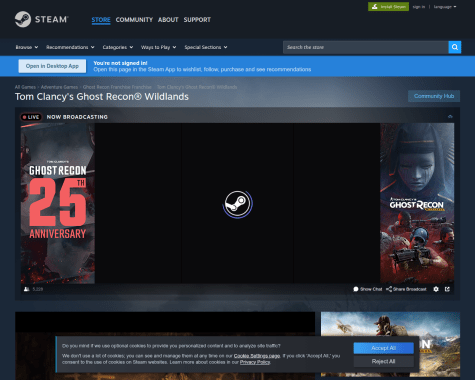Open the language dropdown
The width and height of the screenshot is (475, 380).
[x=445, y=7]
